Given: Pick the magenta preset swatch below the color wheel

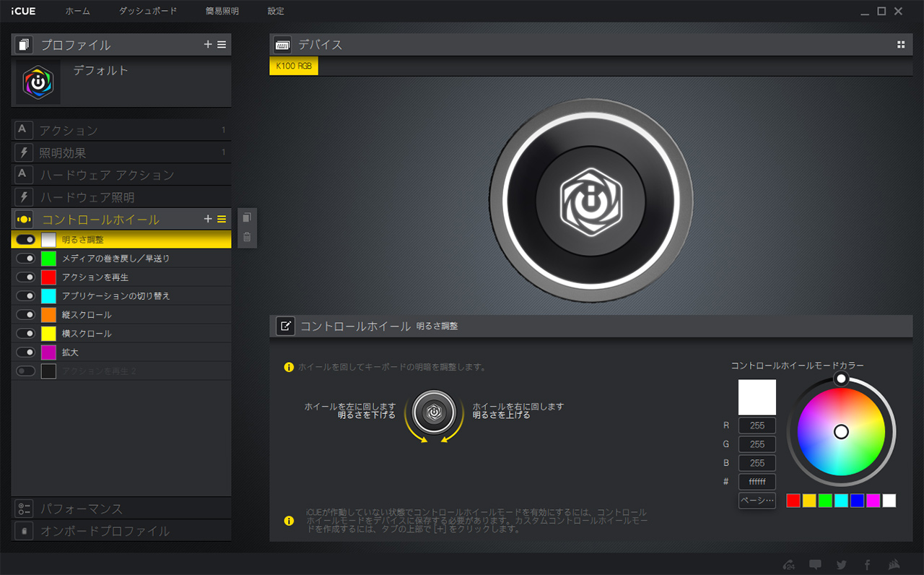Looking at the screenshot, I should [873, 501].
